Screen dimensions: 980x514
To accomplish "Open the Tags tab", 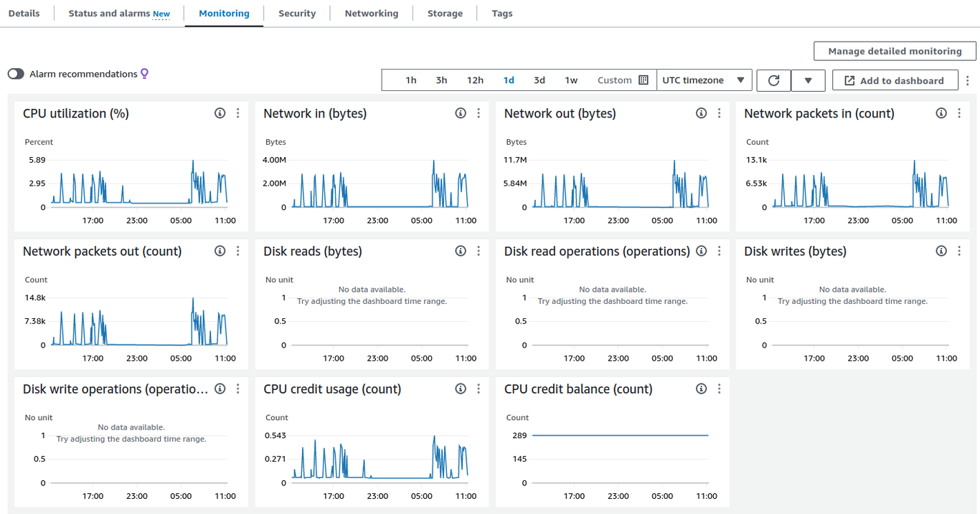I will [x=502, y=14].
